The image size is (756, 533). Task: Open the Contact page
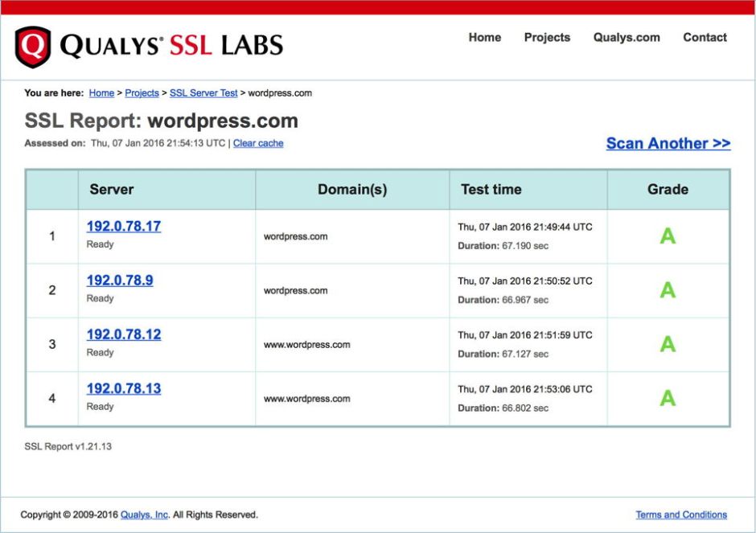[705, 37]
